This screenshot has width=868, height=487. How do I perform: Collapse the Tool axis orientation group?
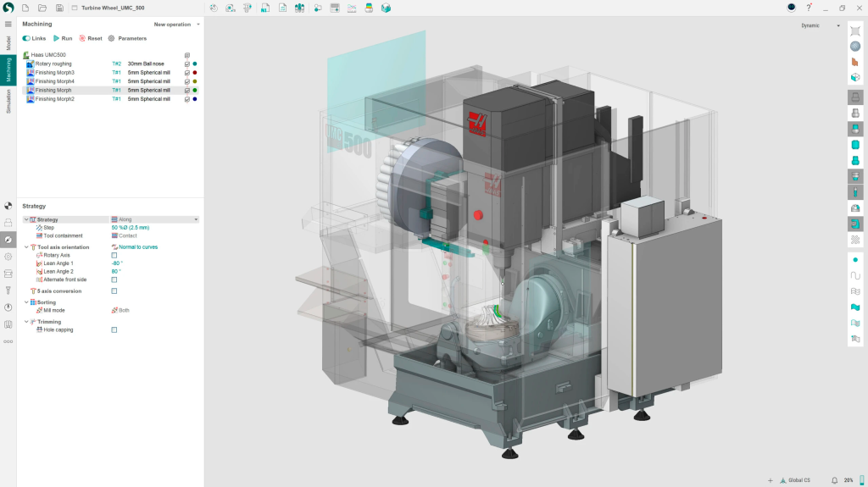click(x=25, y=247)
